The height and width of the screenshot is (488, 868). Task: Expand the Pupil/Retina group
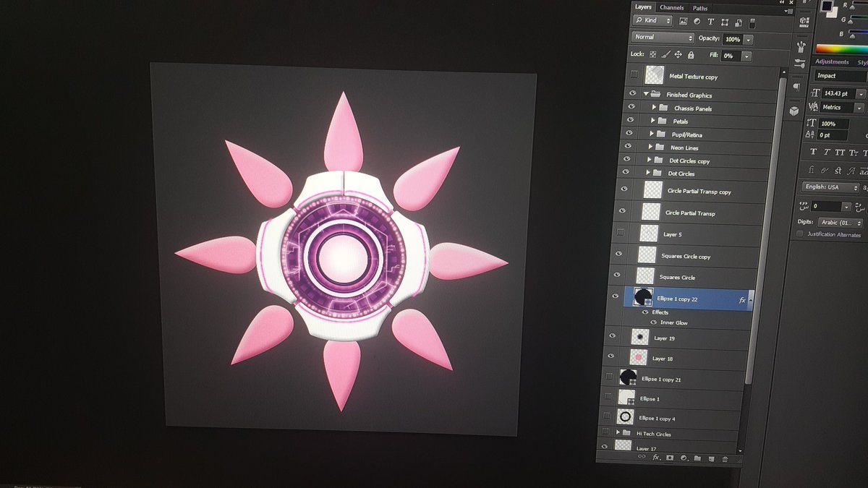pyautogui.click(x=651, y=134)
